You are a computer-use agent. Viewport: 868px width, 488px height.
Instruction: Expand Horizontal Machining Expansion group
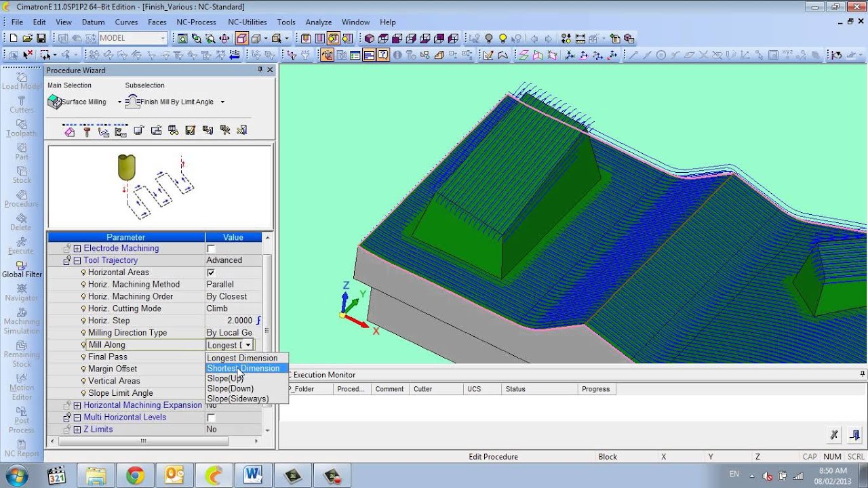pos(77,405)
